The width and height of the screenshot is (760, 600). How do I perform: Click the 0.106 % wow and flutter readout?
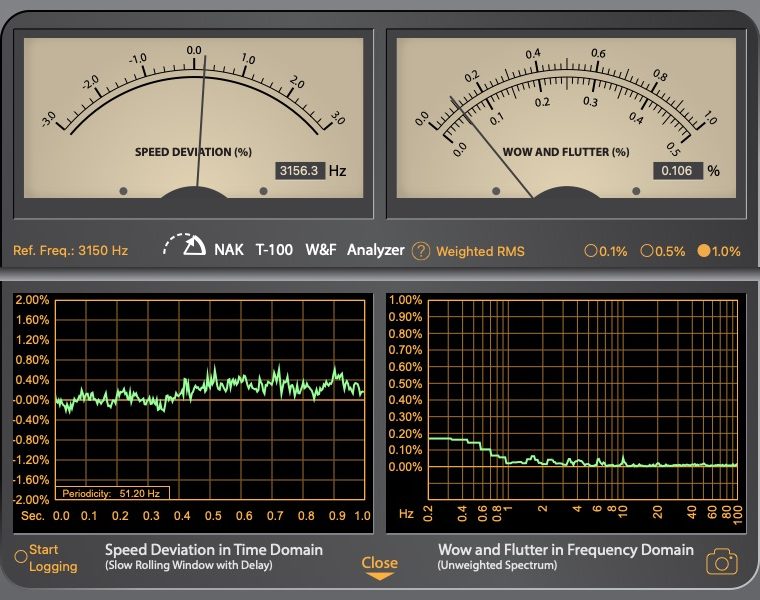[x=677, y=171]
